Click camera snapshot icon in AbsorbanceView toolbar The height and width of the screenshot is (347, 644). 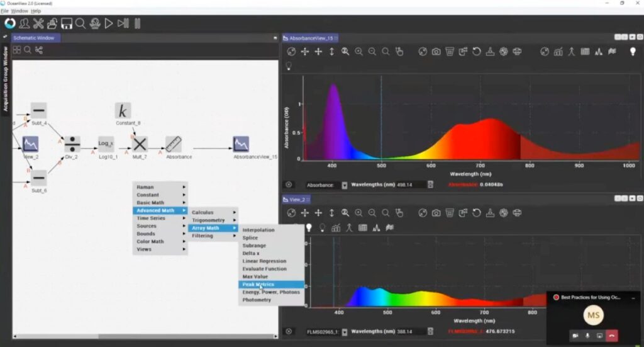pos(436,52)
